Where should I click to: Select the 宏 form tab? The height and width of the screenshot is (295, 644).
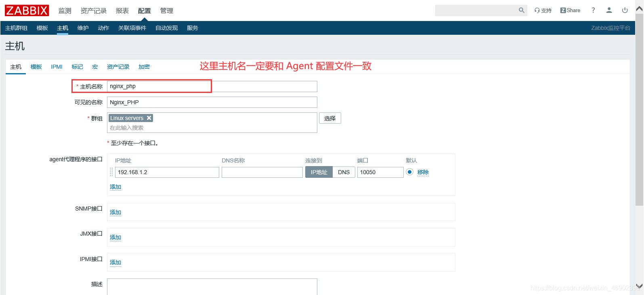[x=95, y=67]
